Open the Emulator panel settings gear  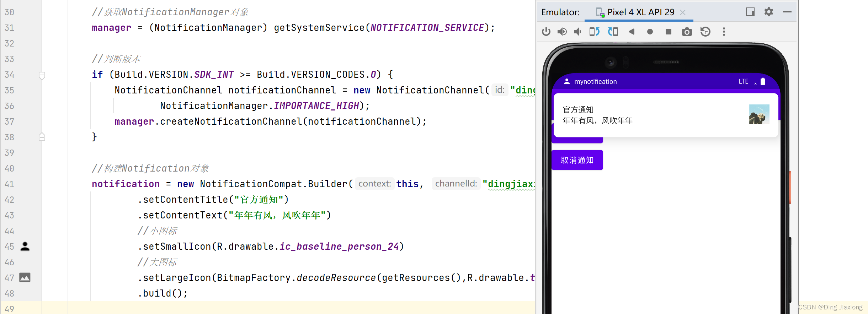click(769, 12)
